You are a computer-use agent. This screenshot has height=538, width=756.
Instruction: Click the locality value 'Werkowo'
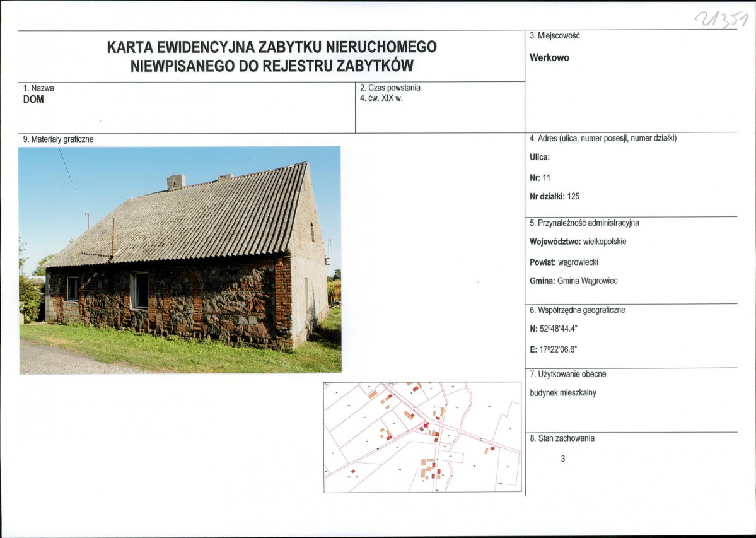pos(549,58)
